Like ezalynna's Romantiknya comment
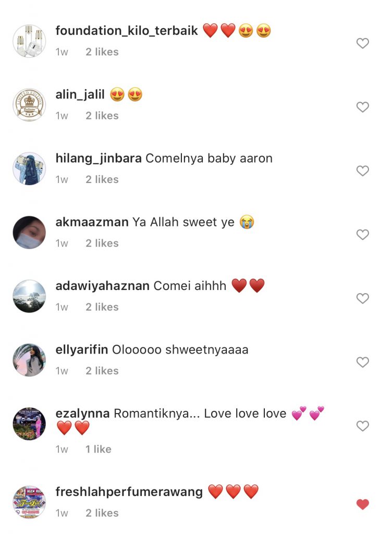Image resolution: width=392 pixels, height=534 pixels. 362,426
